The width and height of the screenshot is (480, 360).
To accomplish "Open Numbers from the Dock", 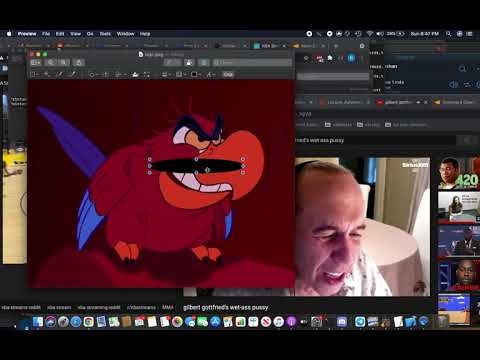I will click(x=241, y=322).
